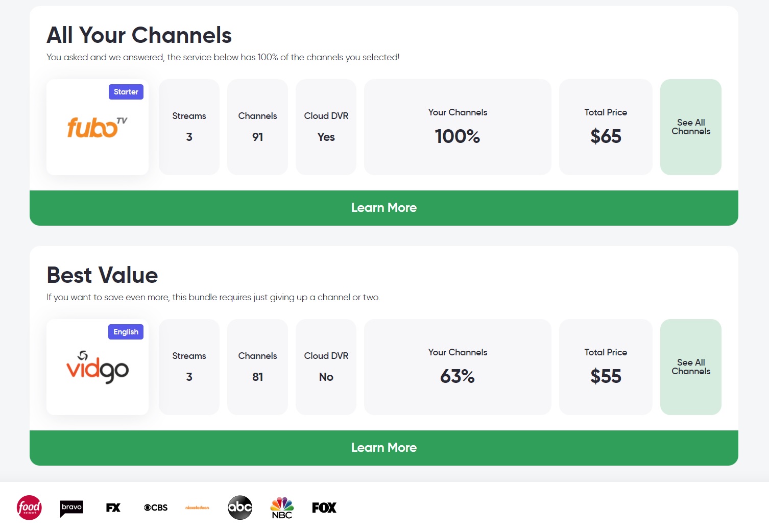The height and width of the screenshot is (532, 769).
Task: Click the 'If you want to save' description
Action: pos(213,297)
